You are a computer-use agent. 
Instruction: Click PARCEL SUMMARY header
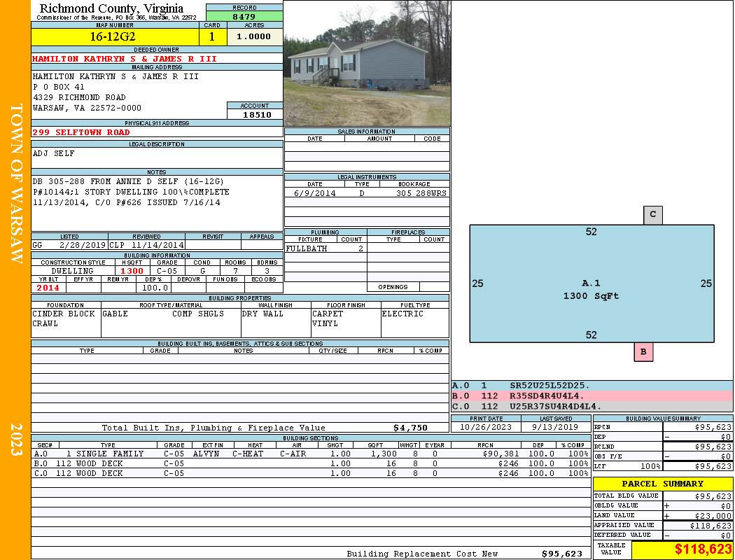coord(662,484)
